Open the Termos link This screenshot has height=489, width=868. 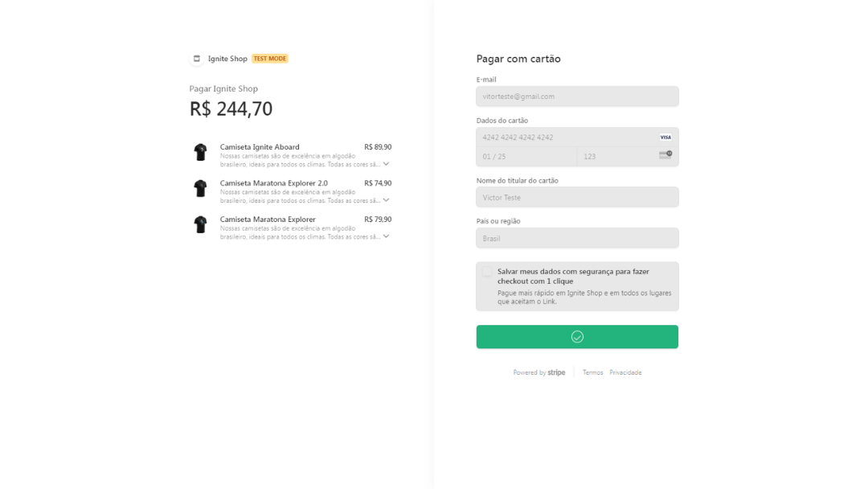coord(593,372)
